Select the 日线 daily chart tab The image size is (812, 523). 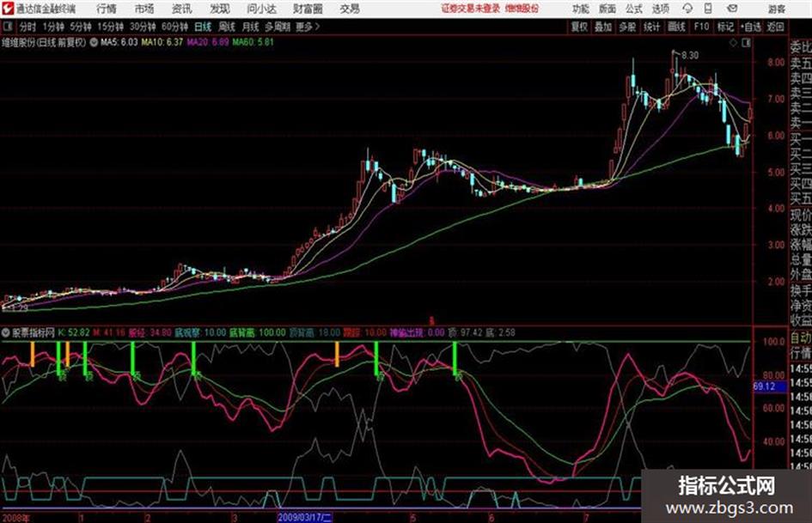coord(203,27)
